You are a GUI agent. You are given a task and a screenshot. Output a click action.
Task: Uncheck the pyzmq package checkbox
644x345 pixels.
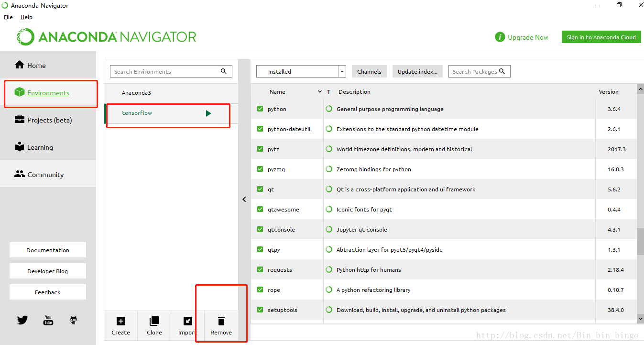[x=260, y=169]
